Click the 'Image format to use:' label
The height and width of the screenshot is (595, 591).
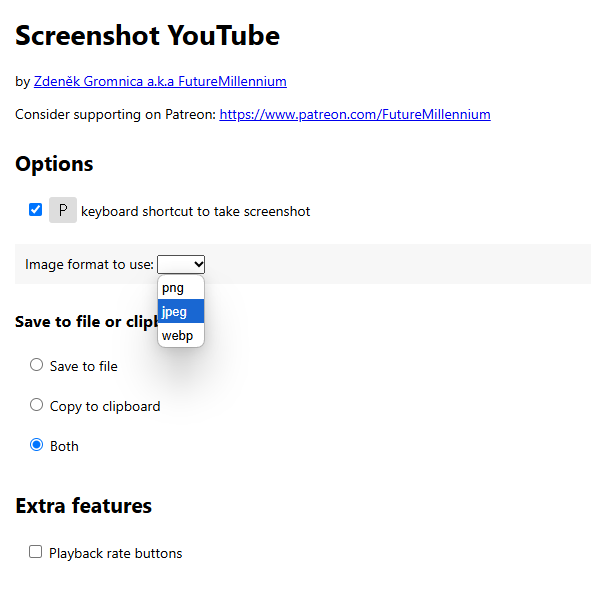point(89,264)
